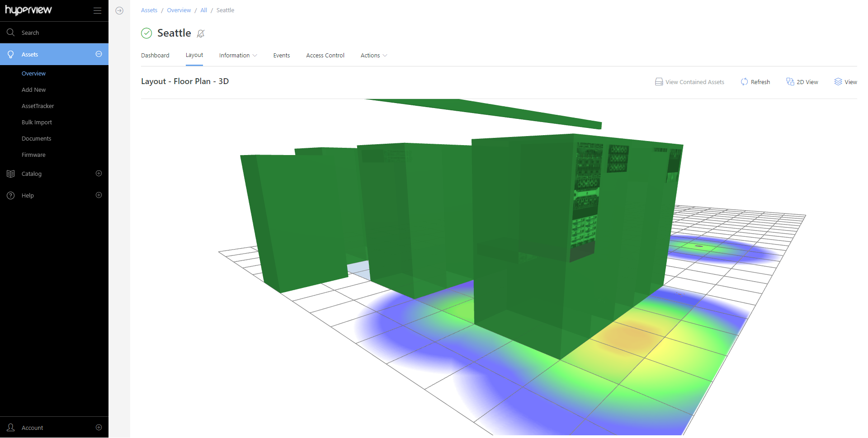Click the Account icon at bottom left
The image size is (868, 438).
(11, 427)
